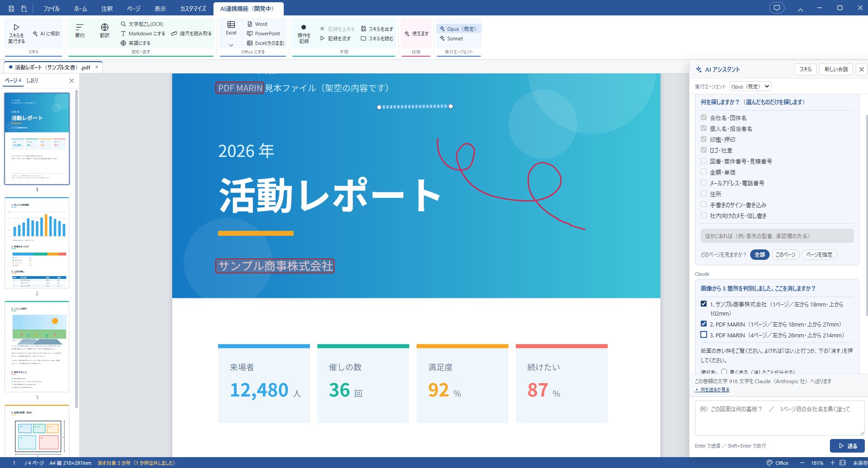The image size is (868, 468).
Task: Toggle 印鑑・押印 checkbox
Action: 703,139
